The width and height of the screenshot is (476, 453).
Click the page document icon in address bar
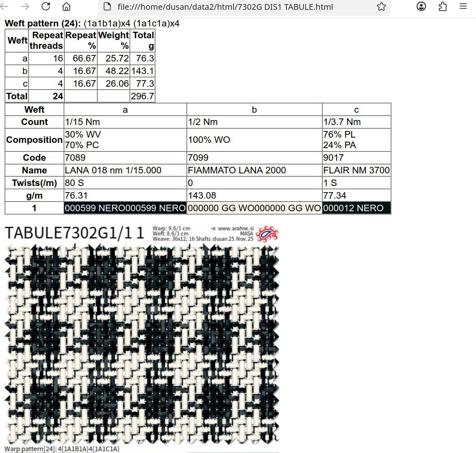tap(107, 7)
